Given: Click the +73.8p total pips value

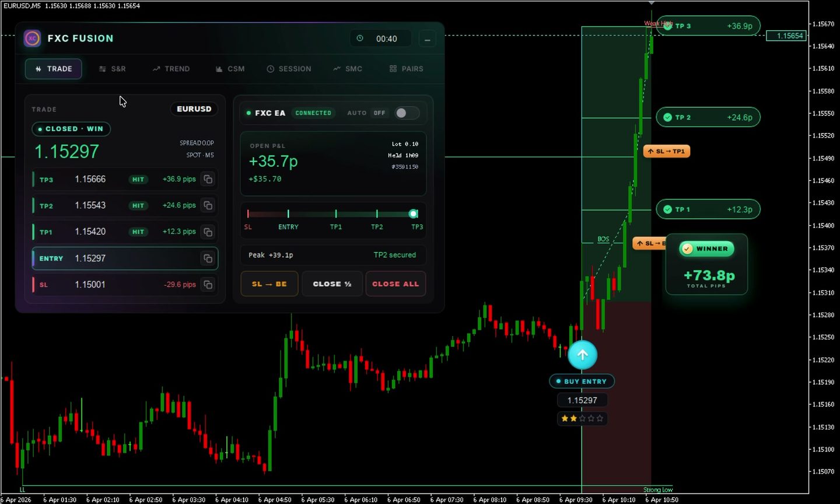Looking at the screenshot, I should [x=709, y=275].
